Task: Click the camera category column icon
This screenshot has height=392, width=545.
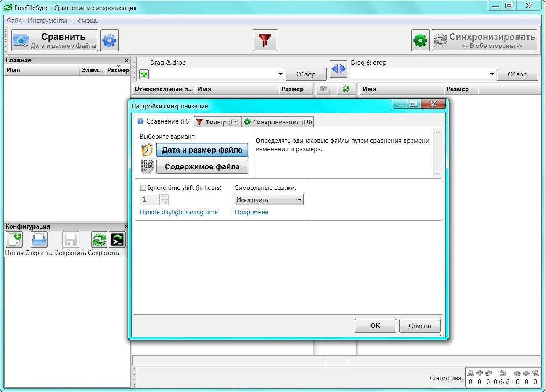Action: (x=323, y=89)
